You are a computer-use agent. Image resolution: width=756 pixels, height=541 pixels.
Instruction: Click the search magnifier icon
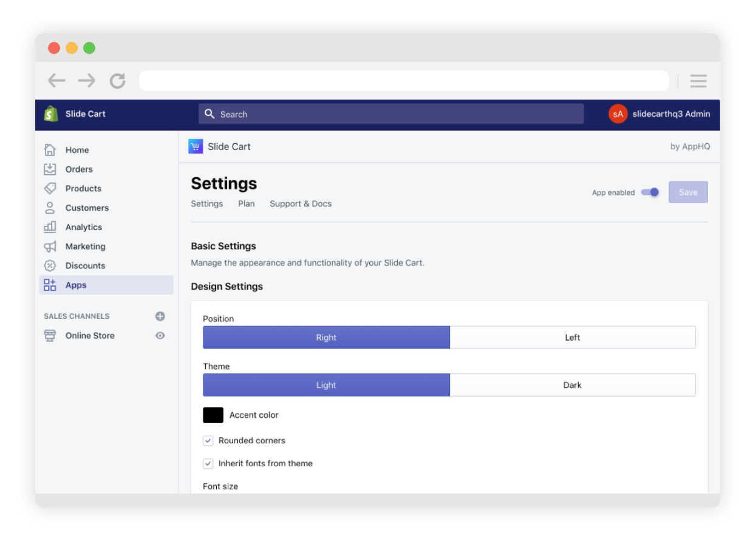click(x=209, y=114)
